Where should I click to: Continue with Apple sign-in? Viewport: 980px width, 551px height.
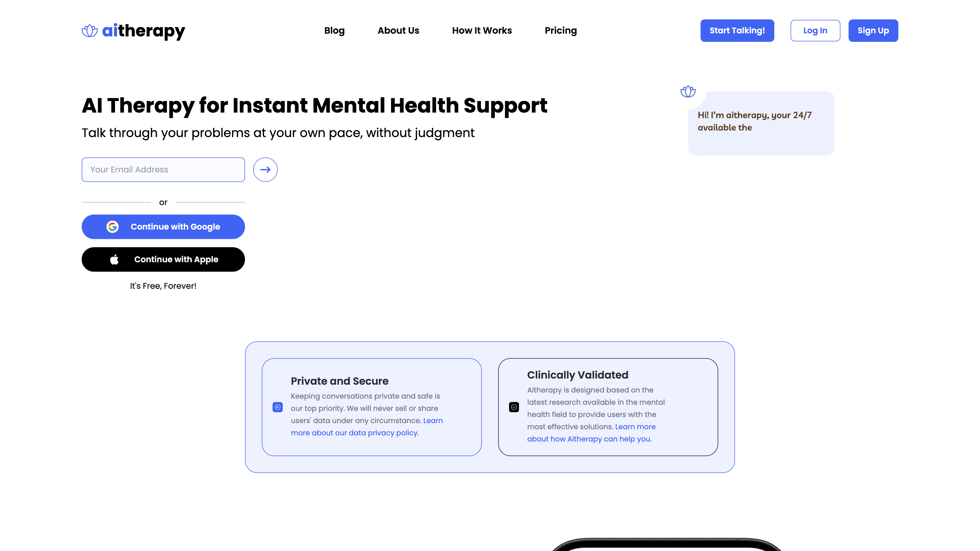click(x=163, y=259)
